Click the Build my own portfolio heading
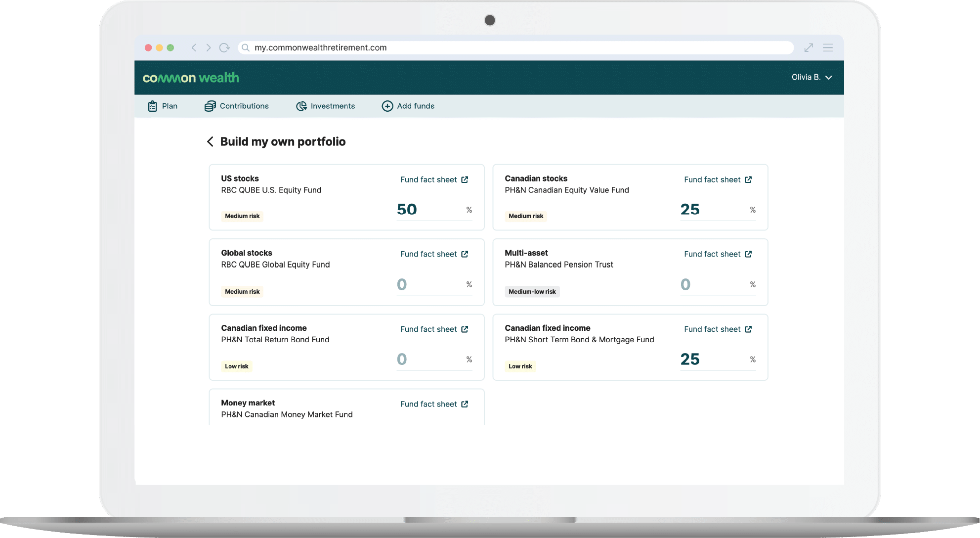The image size is (980, 538). point(283,142)
